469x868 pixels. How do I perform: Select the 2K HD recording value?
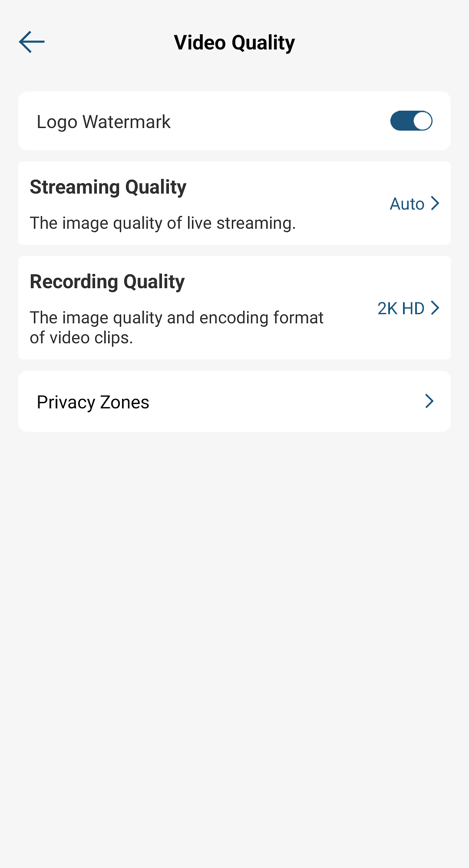[400, 309]
